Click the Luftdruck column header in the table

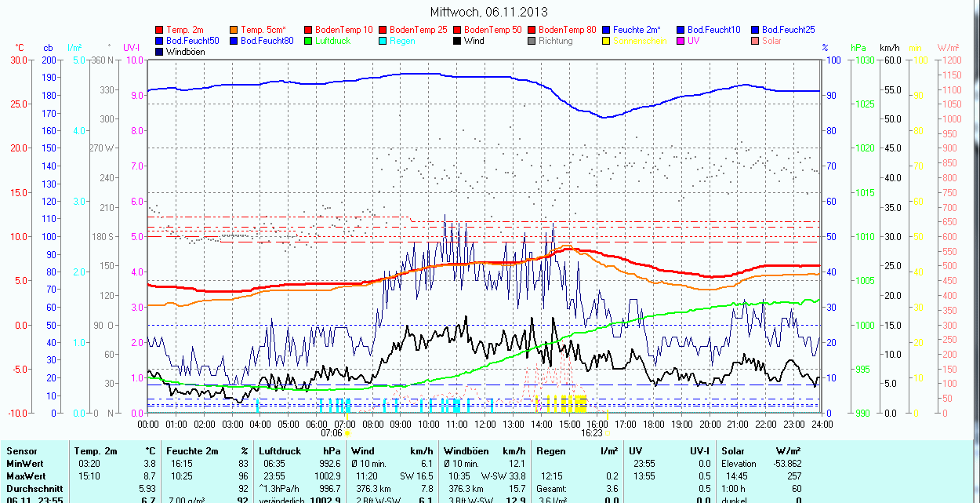(x=278, y=451)
